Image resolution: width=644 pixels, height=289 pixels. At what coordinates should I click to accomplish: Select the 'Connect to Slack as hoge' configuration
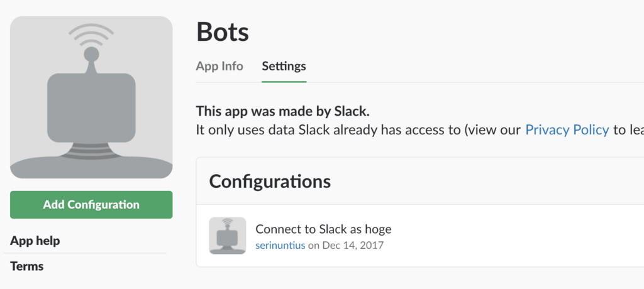(323, 229)
